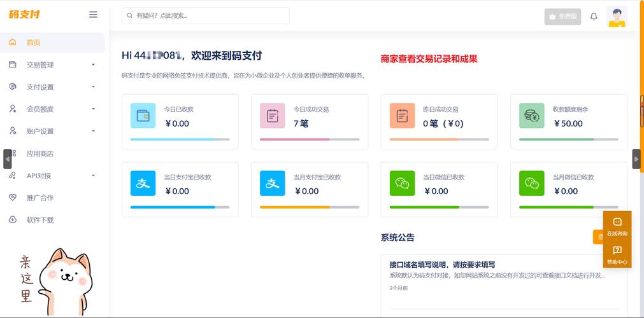Select 支付设置 in the sidebar

[40, 87]
